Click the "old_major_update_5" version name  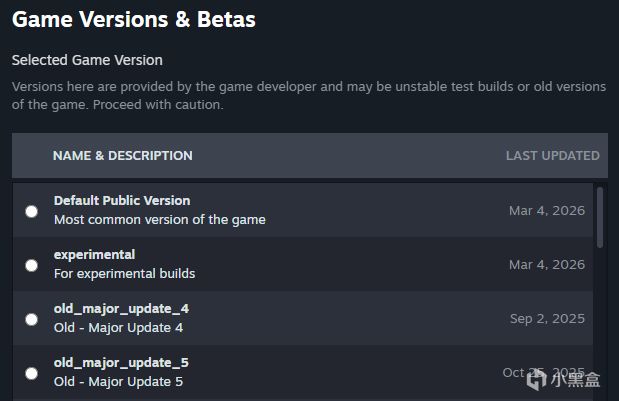(x=121, y=363)
